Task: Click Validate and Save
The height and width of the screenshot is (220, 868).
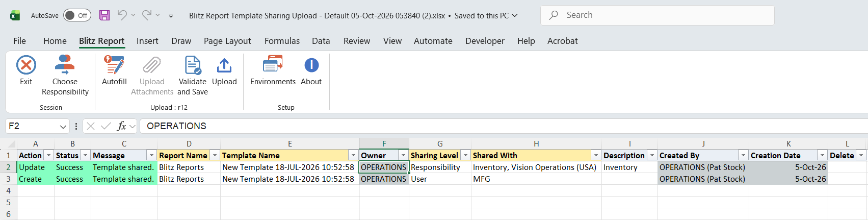Action: click(x=193, y=76)
